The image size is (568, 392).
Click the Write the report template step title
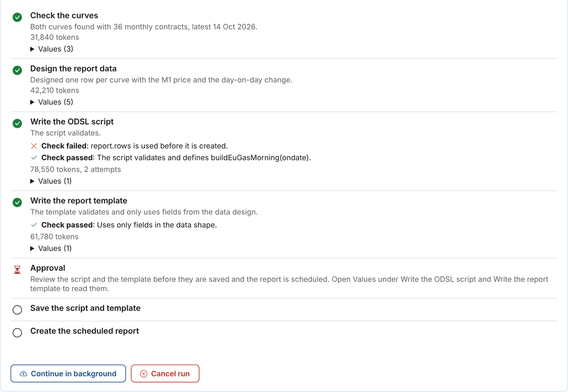79,201
